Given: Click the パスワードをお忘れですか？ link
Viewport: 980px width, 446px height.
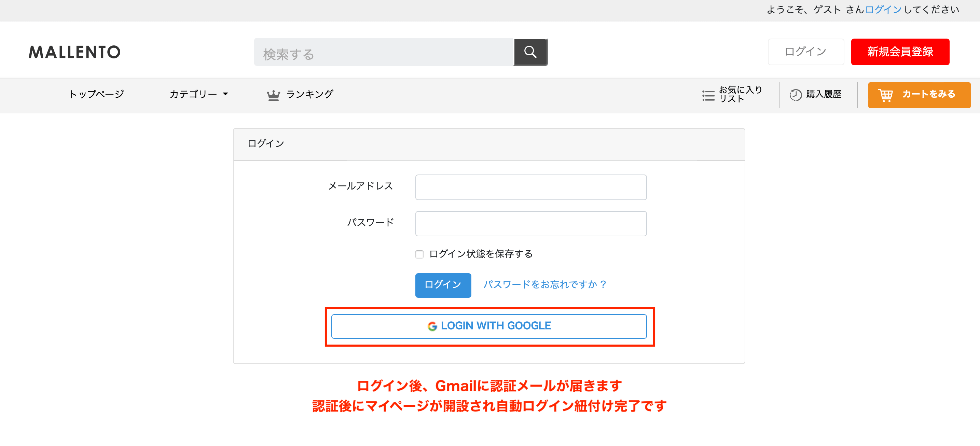Looking at the screenshot, I should (545, 285).
